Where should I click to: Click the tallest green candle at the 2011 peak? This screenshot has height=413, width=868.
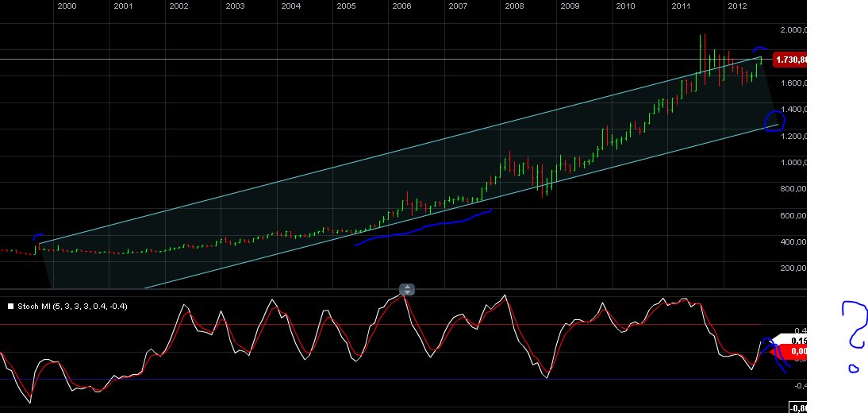coord(701,52)
